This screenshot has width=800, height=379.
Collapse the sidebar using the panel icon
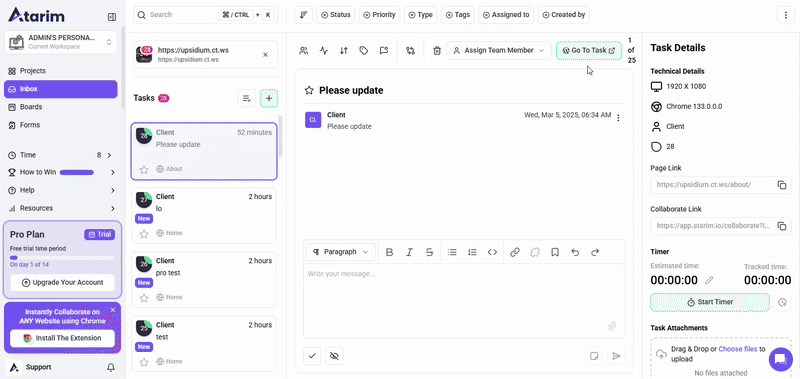[x=112, y=17]
